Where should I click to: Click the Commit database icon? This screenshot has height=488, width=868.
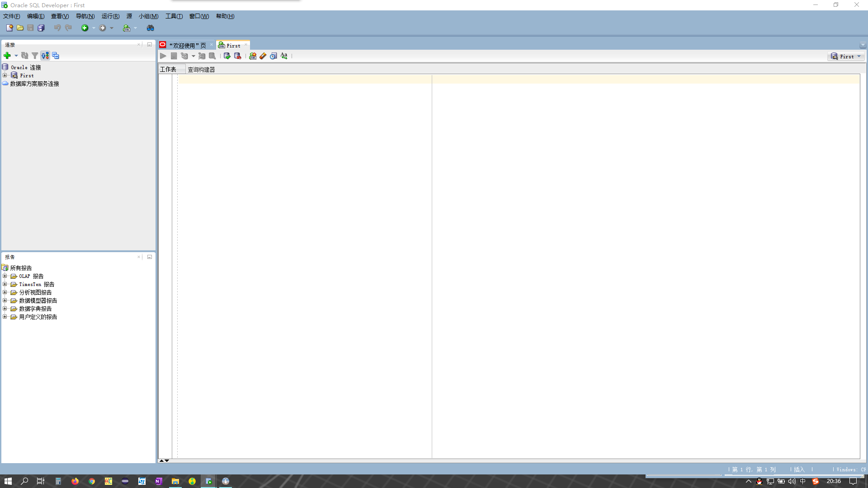(x=227, y=56)
